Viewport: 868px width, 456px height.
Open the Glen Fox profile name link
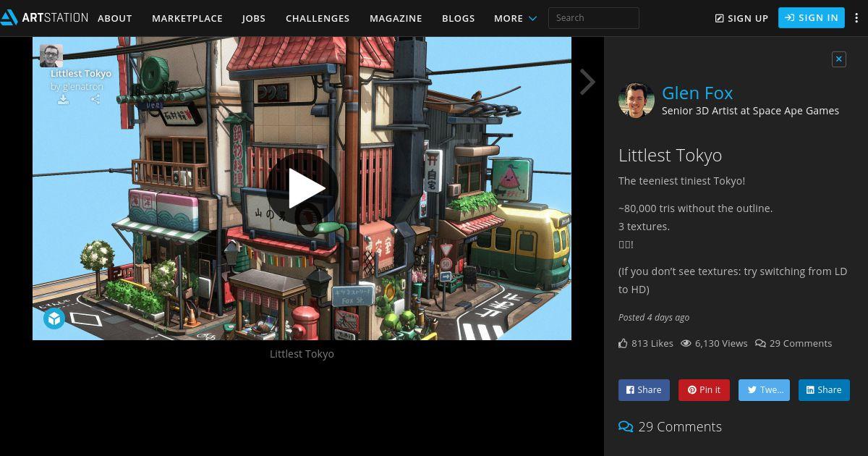[x=697, y=93]
